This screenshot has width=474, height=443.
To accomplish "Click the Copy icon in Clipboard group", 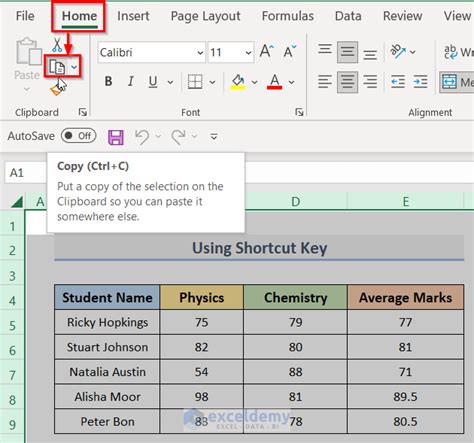I will (x=57, y=67).
